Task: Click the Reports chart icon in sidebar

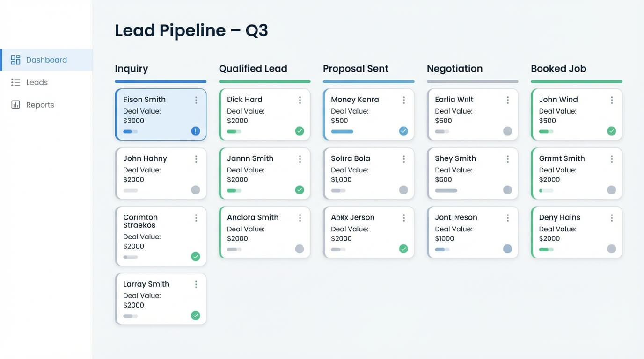Action: [x=15, y=105]
